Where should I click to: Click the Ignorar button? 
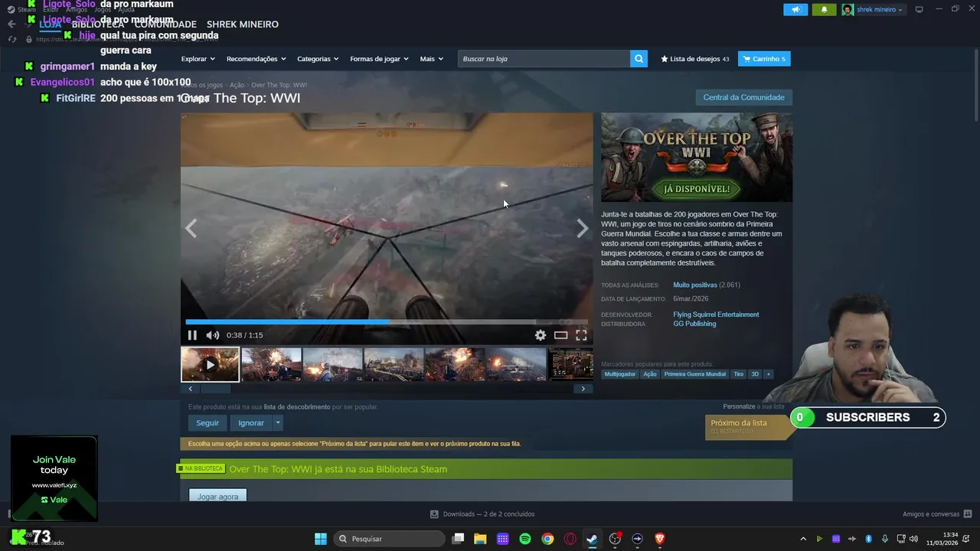tap(251, 422)
